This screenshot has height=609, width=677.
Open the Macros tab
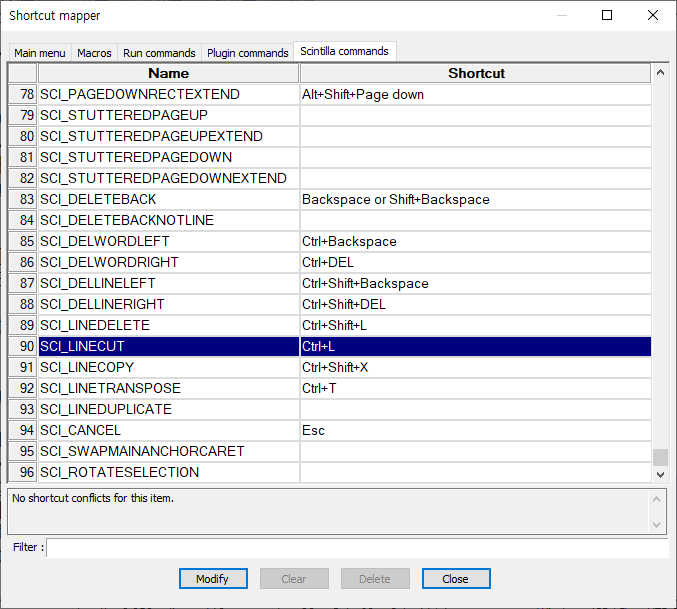click(x=94, y=53)
